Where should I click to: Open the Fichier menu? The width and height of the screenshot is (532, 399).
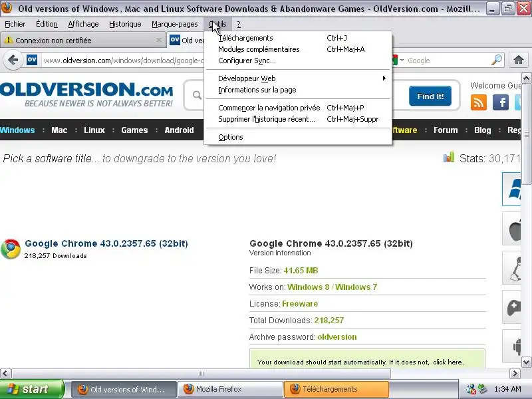coord(15,24)
